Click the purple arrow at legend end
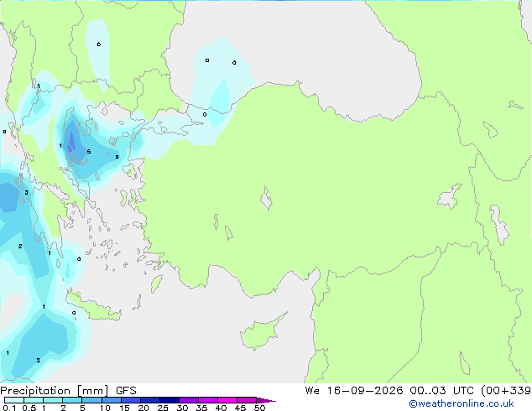This screenshot has height=411, width=532. click(266, 400)
